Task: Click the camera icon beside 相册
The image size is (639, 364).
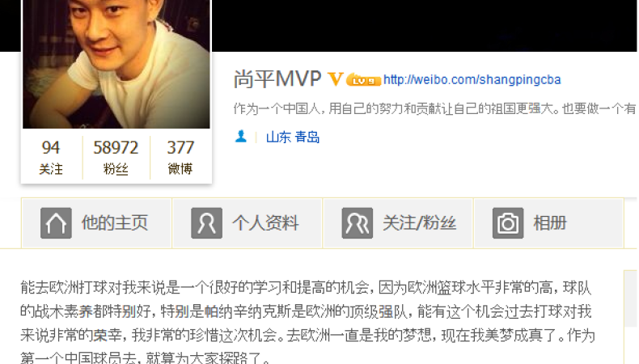Action: (x=508, y=223)
